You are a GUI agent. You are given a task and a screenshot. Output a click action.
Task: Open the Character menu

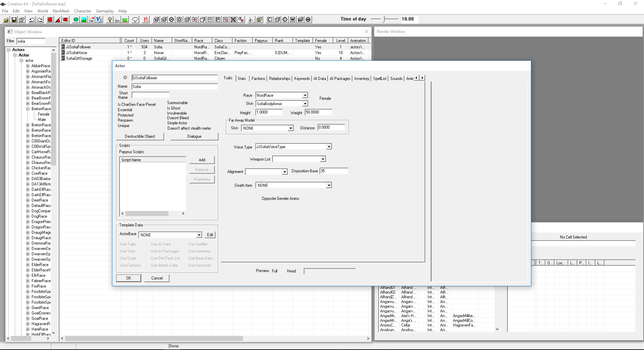click(x=83, y=11)
